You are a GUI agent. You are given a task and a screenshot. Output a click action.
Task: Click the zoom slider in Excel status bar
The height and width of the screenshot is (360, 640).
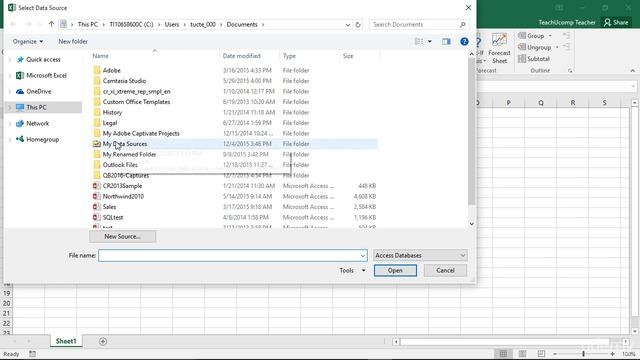(x=583, y=354)
